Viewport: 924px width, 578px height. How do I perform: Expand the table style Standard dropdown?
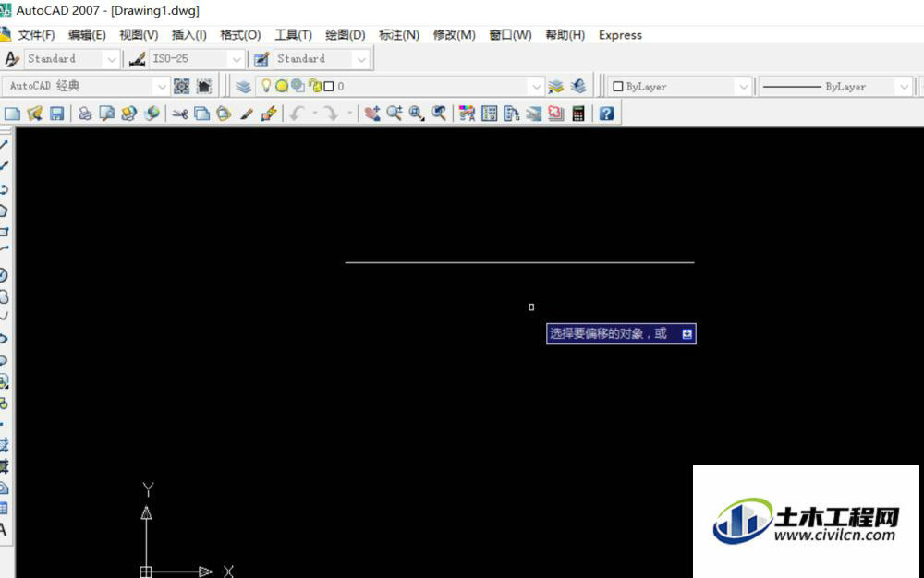point(361,59)
